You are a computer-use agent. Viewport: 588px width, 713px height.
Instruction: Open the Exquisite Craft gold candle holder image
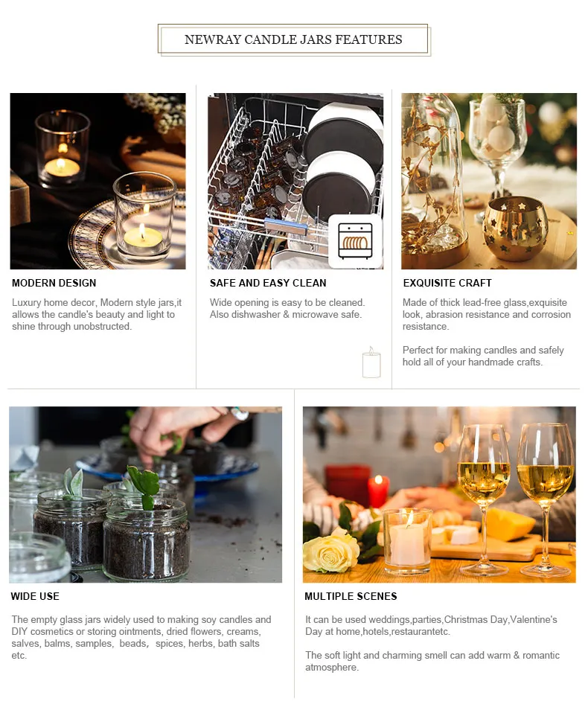489,181
